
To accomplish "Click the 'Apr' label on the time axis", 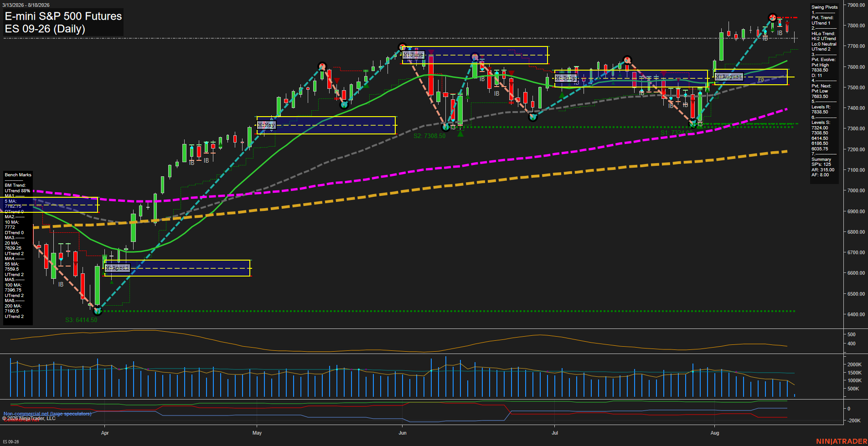I will coord(105,433).
